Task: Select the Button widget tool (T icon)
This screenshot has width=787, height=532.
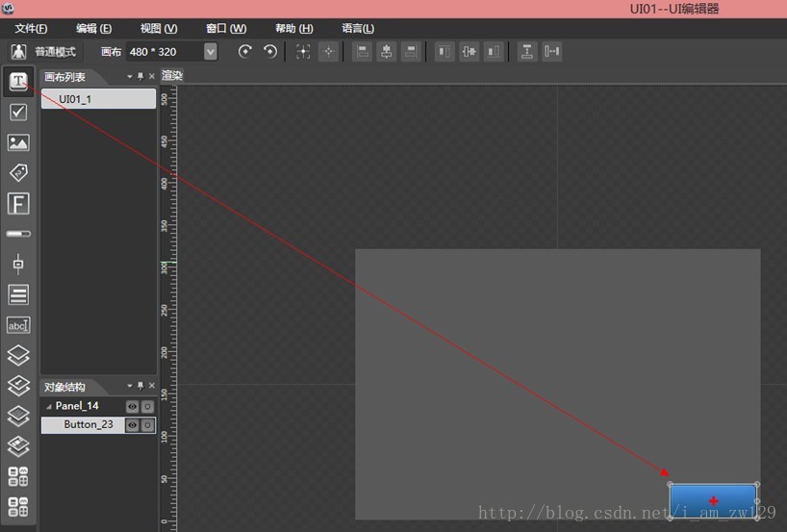Action: pos(18,81)
